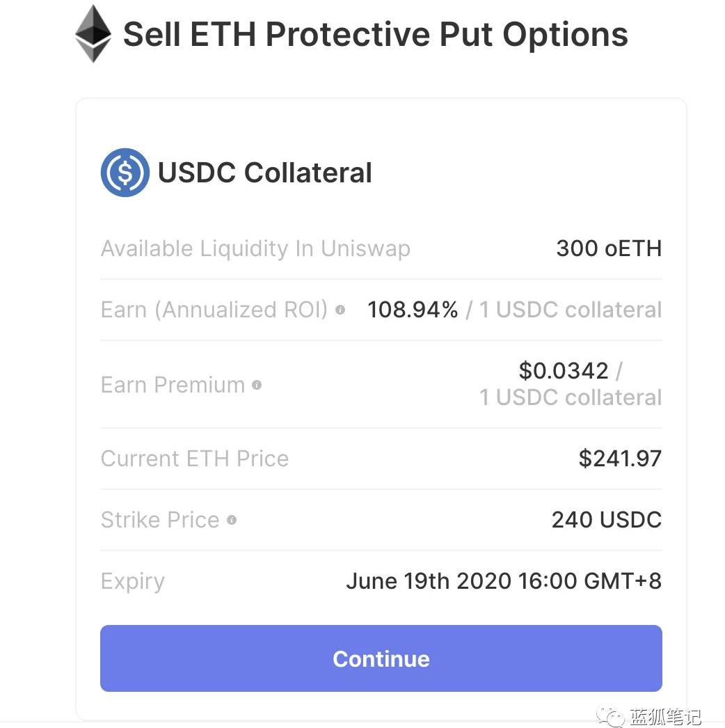Click the 蓝狐笔记 watermark text
Image resolution: width=725 pixels, height=728 pixels.
tap(665, 716)
